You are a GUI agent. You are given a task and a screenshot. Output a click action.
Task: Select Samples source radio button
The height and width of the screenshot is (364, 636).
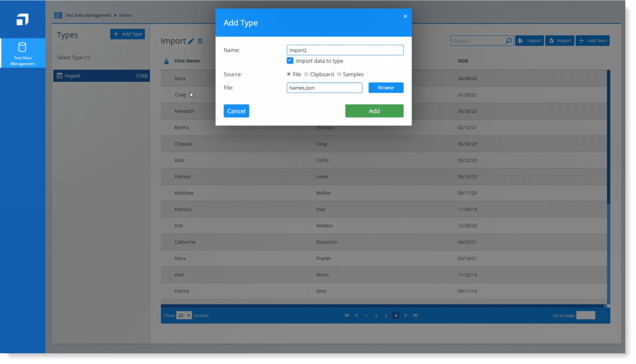[339, 74]
